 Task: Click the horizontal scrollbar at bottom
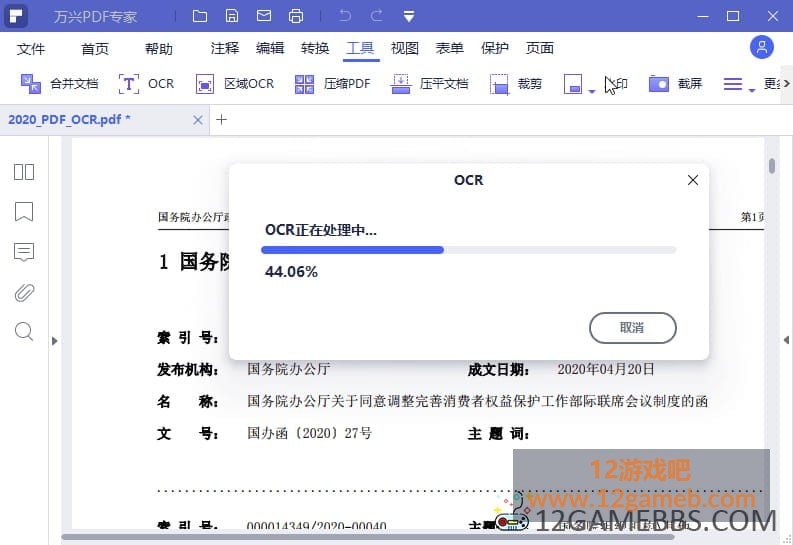click(369, 536)
